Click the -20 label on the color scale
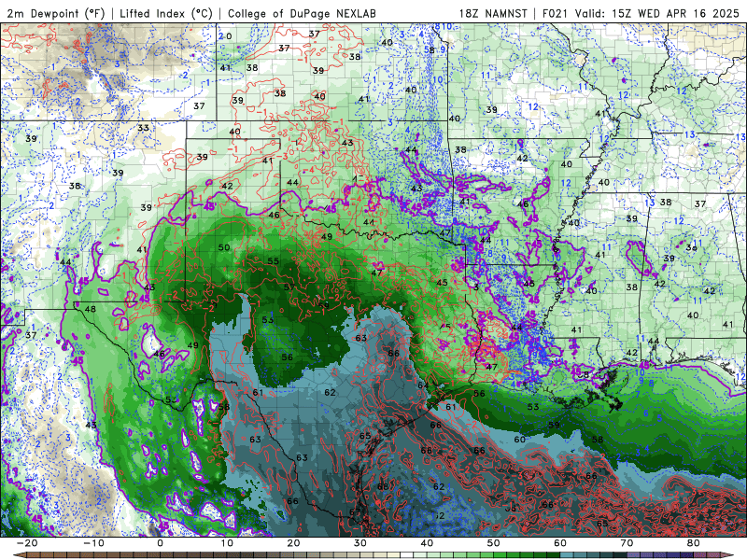The image size is (747, 560). click(x=27, y=543)
